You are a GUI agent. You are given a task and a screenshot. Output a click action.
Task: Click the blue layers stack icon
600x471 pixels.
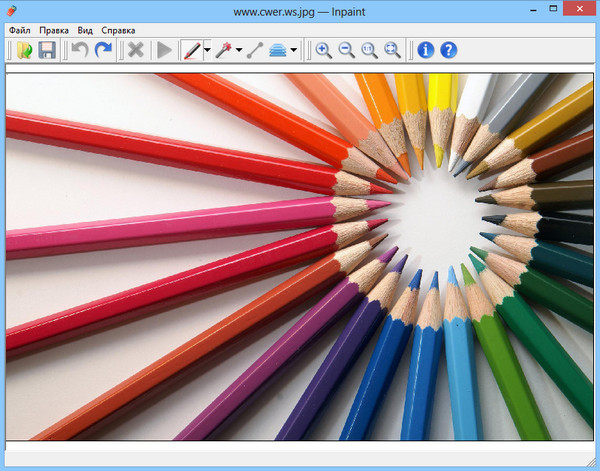coord(277,50)
